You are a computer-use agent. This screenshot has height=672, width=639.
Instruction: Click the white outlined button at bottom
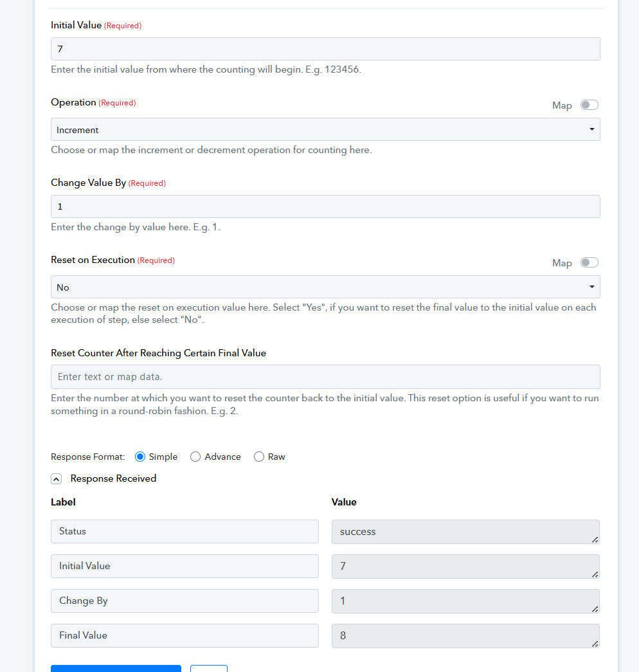(209, 669)
